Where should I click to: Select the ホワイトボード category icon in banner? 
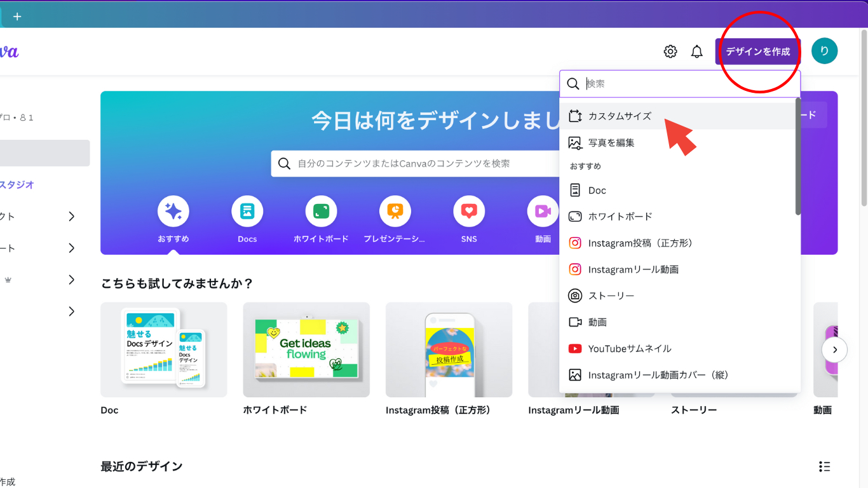(321, 212)
